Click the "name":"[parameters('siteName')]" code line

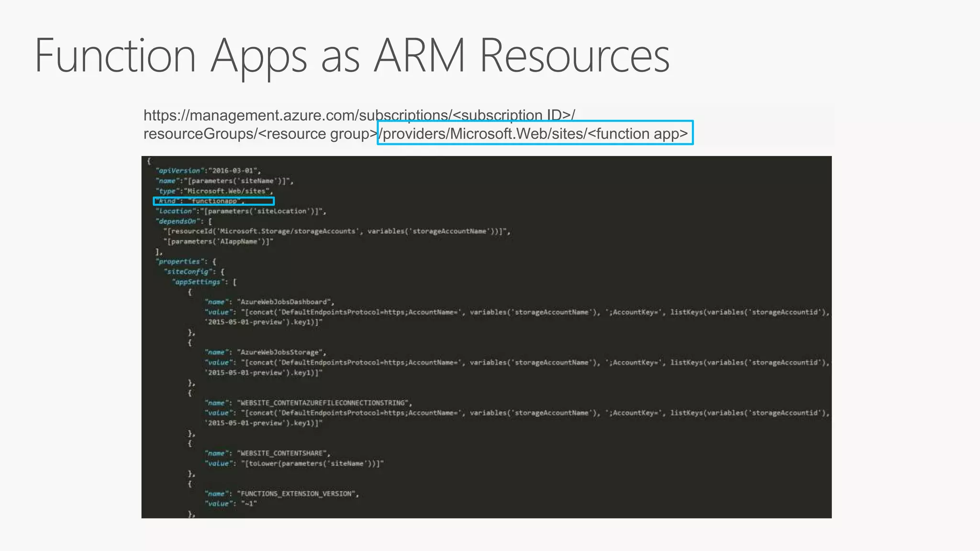click(224, 181)
